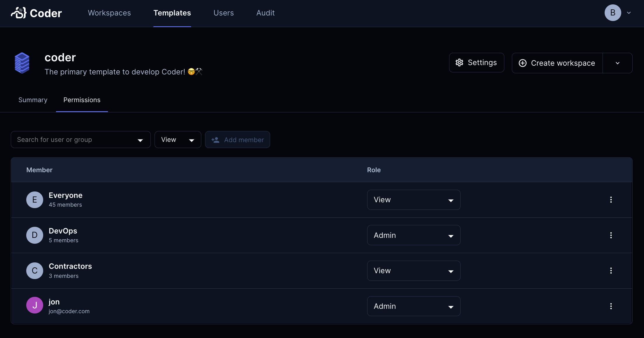644x338 pixels.
Task: Click the Coder logo icon
Action: (x=19, y=13)
